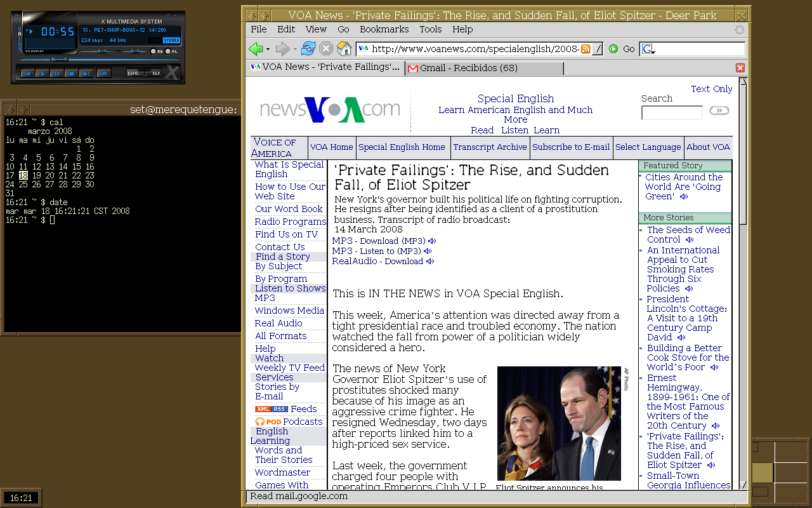Click the XMMS elapsed time display 00:55
This screenshot has width=812, height=508.
tap(57, 31)
